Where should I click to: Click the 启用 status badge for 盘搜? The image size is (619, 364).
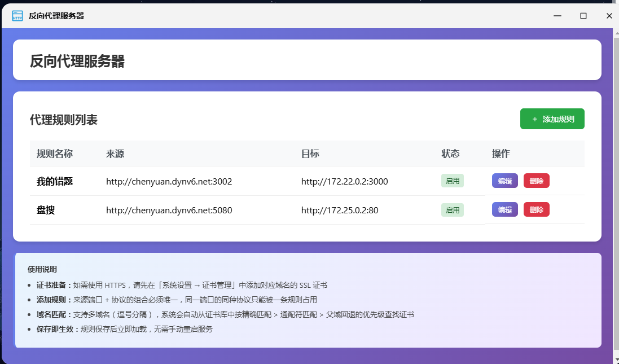(453, 210)
